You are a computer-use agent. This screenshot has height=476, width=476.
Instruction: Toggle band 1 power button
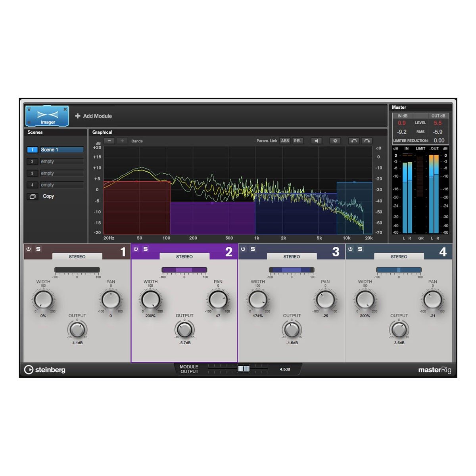click(29, 249)
